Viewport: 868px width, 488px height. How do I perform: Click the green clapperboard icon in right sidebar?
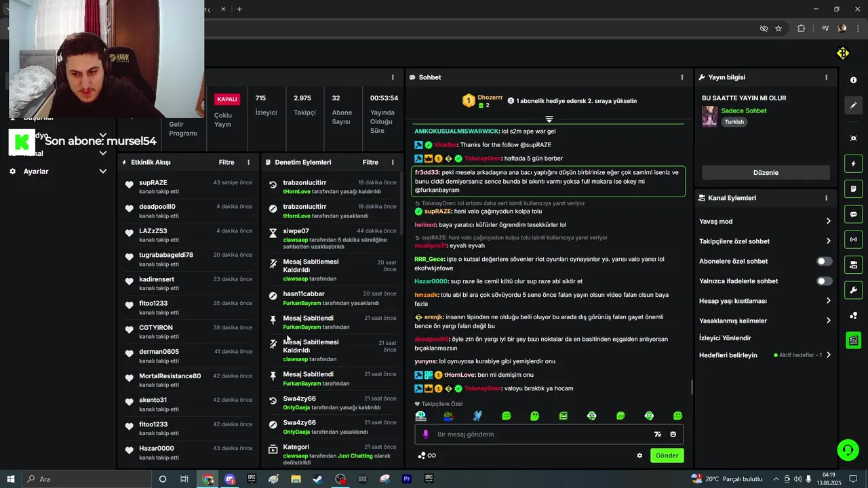[853, 340]
